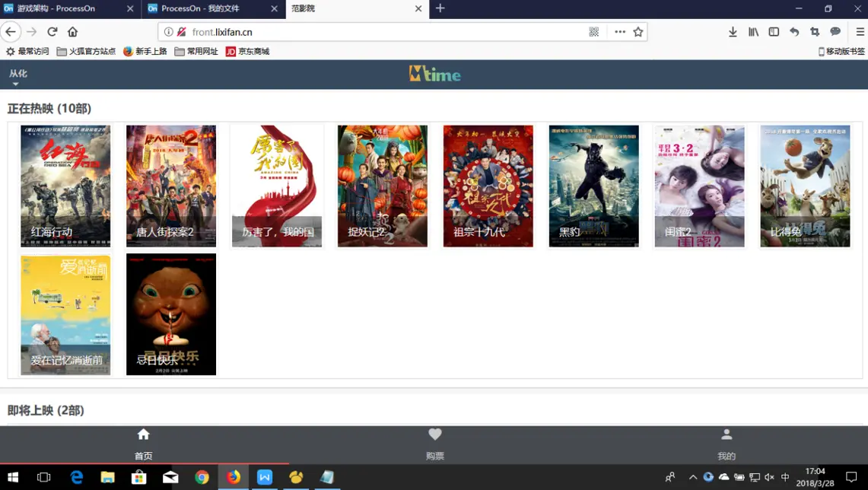Switch the 中 input method indicator
This screenshot has height=490, width=868.
click(785, 477)
